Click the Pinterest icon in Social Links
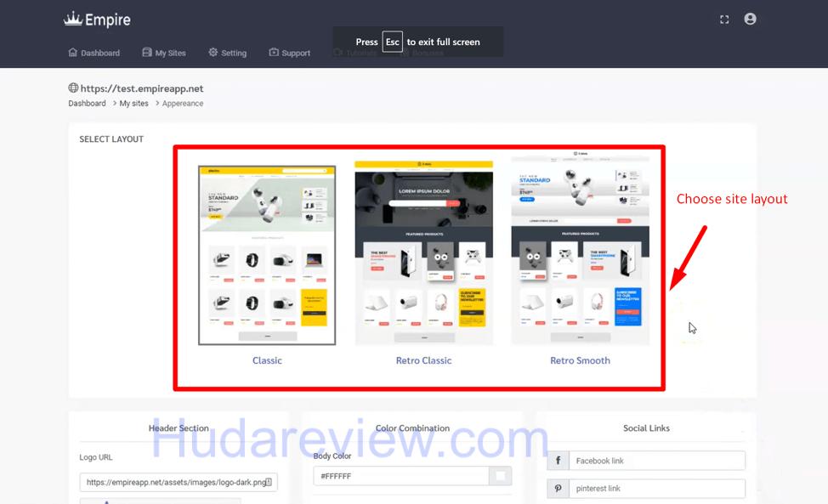The height and width of the screenshot is (504, 828). [x=559, y=489]
